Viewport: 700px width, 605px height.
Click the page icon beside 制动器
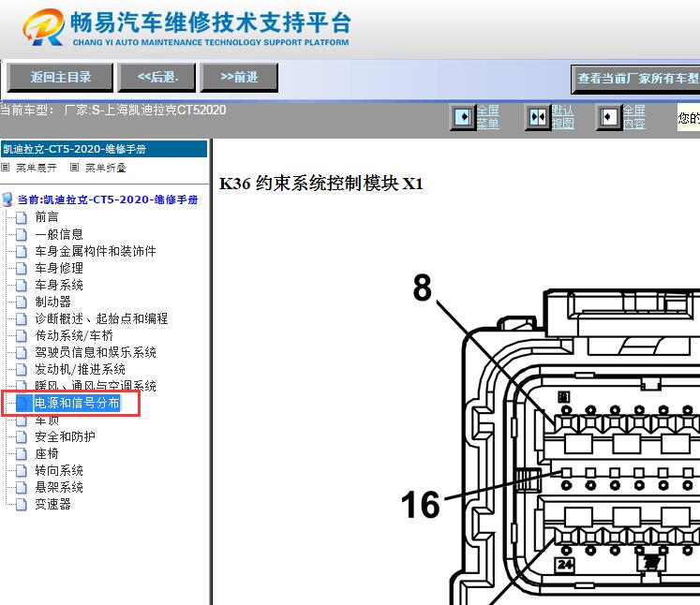pyautogui.click(x=22, y=302)
